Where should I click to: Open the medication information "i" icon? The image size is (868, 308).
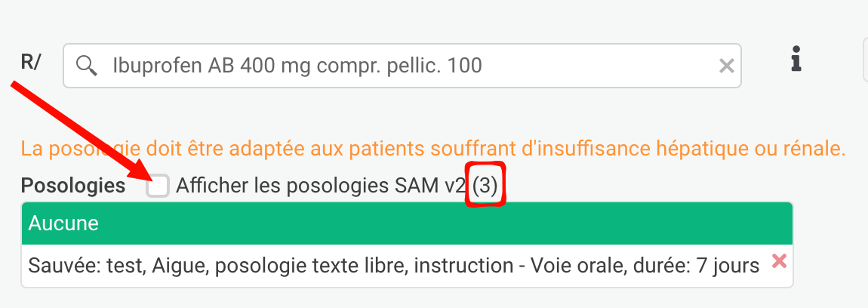pos(796,60)
